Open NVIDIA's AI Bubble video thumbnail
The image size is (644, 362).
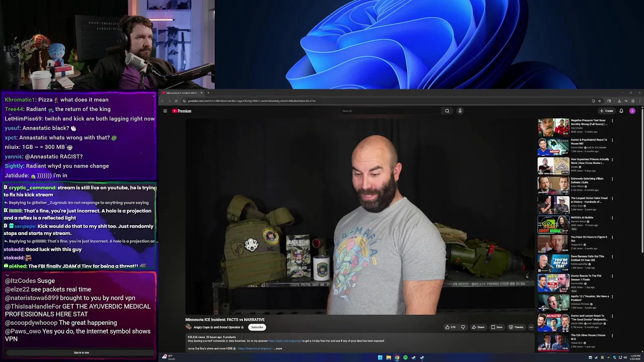[553, 225]
